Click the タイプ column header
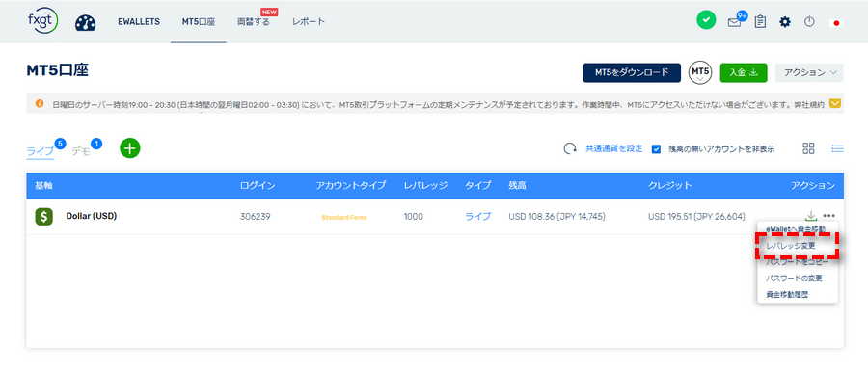868x372 pixels. click(x=477, y=186)
